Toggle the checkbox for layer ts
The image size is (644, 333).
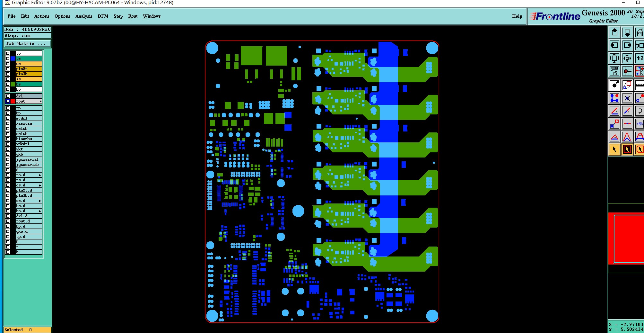pyautogui.click(x=8, y=59)
